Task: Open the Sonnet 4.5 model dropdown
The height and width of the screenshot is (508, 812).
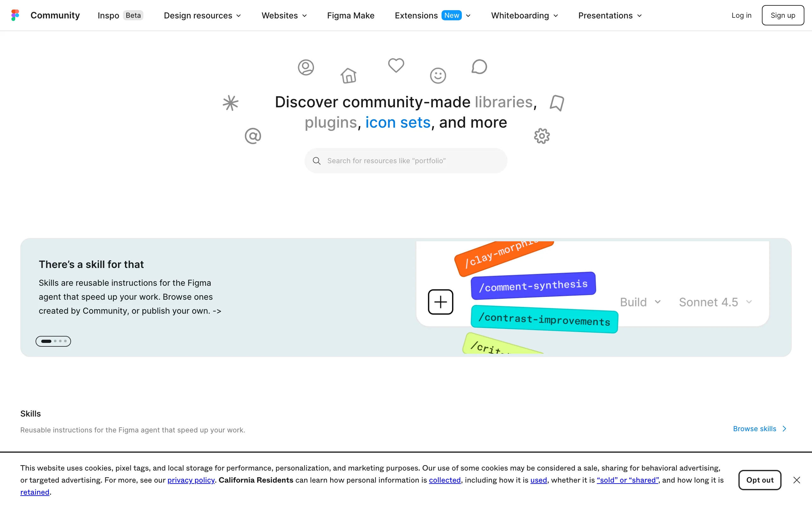Action: point(716,302)
